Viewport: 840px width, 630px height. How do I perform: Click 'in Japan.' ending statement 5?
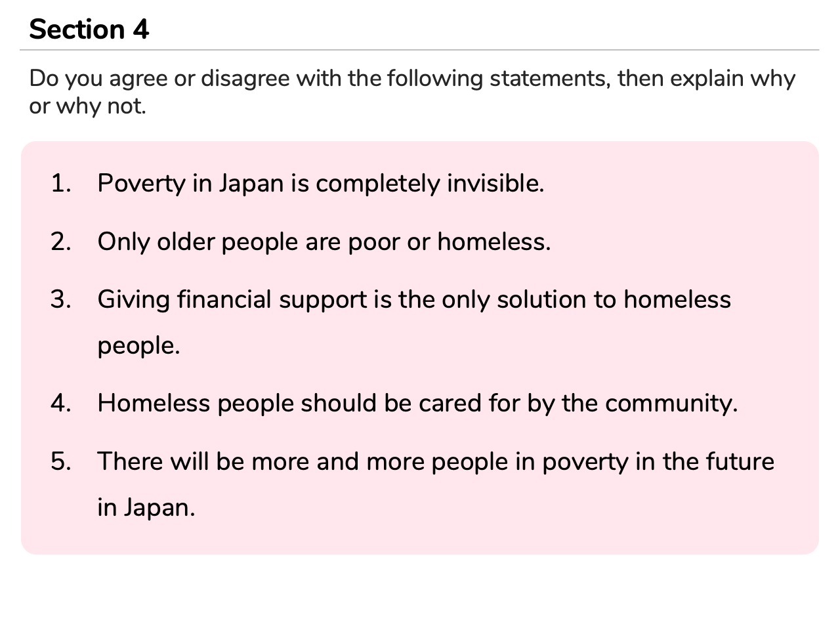point(146,508)
